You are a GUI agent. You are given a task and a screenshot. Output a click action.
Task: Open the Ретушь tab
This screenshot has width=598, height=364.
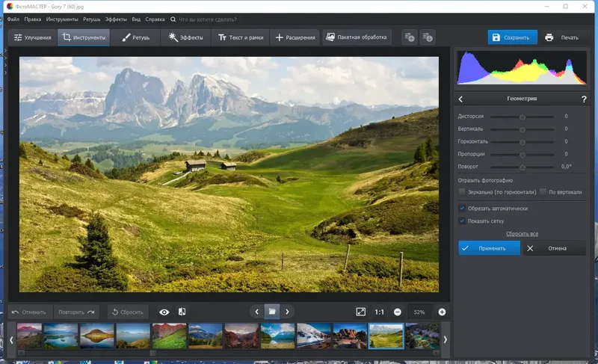pos(136,37)
